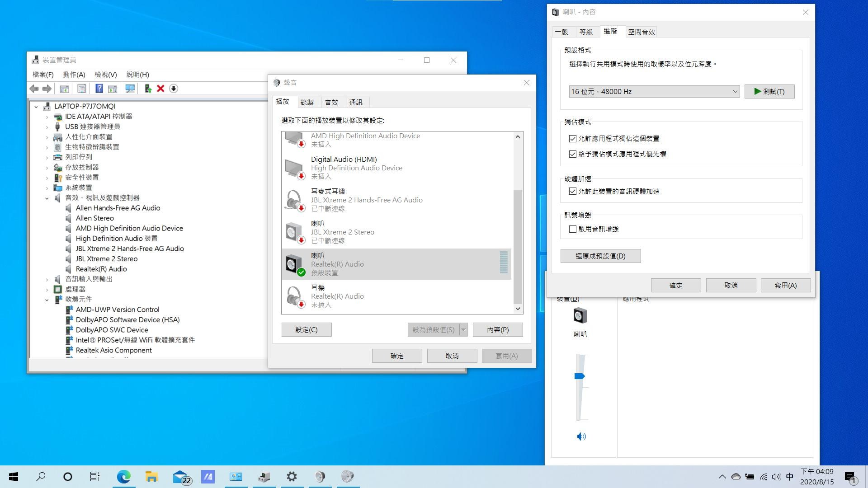Toggle allow hardware acceleration of audio checkbox
The image size is (868, 488).
(x=573, y=192)
